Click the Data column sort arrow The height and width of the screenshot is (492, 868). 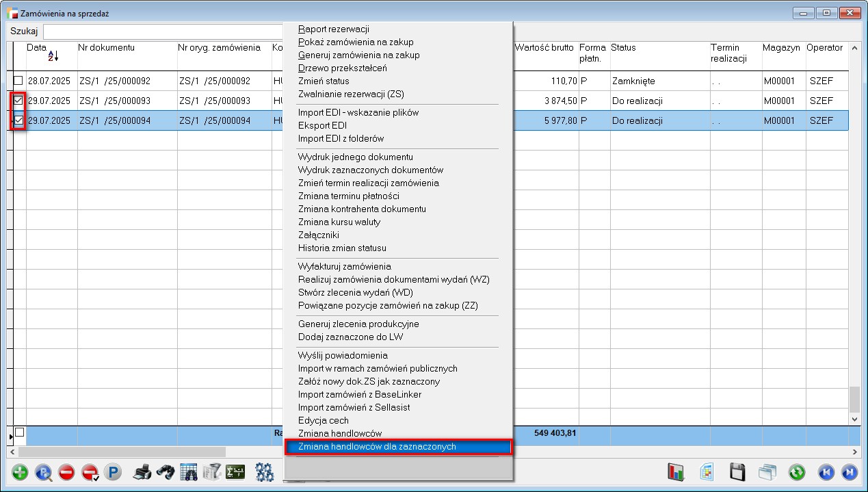pos(53,57)
